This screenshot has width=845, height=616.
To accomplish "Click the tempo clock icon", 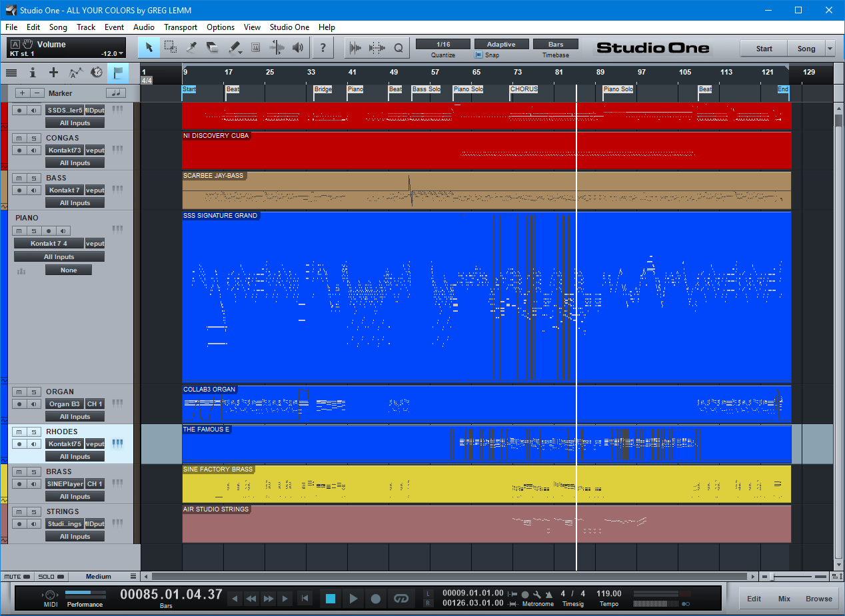I will pyautogui.click(x=97, y=73).
